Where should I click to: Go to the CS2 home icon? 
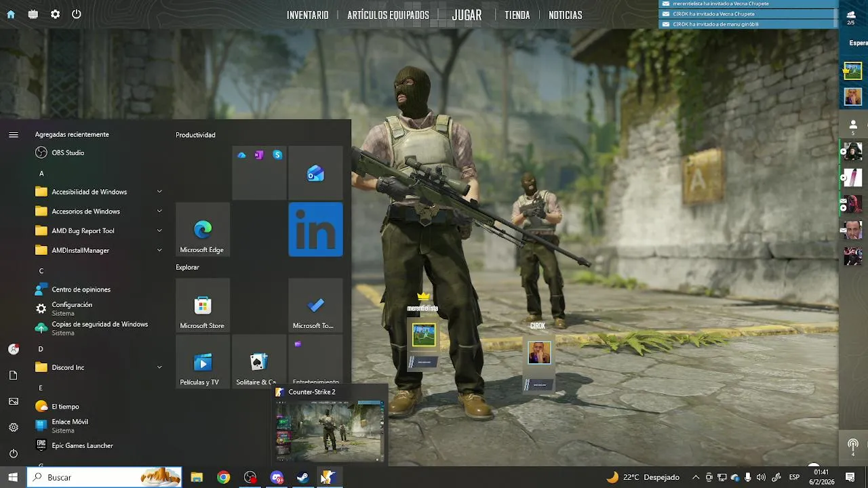click(x=11, y=14)
